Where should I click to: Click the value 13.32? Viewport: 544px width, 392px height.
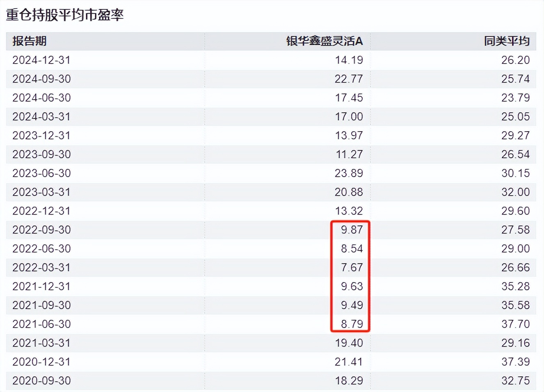(349, 211)
